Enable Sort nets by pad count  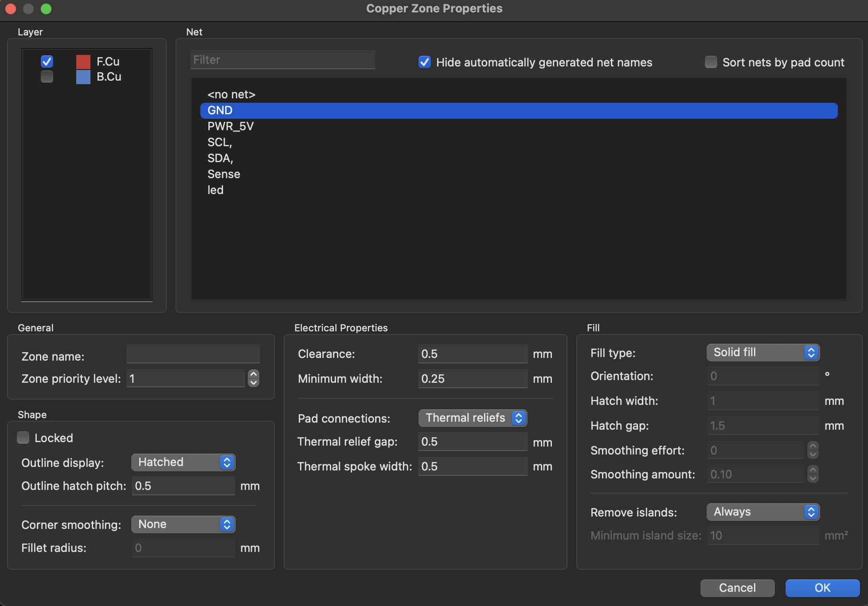click(x=711, y=62)
